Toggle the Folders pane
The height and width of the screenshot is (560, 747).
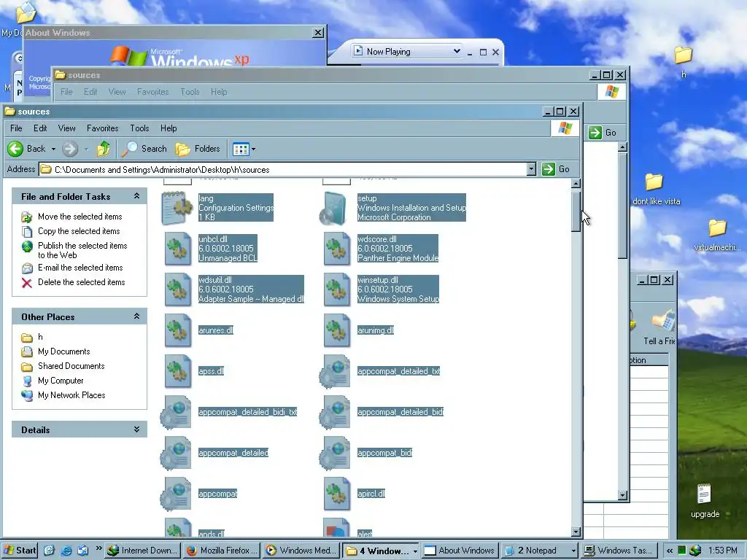point(198,149)
